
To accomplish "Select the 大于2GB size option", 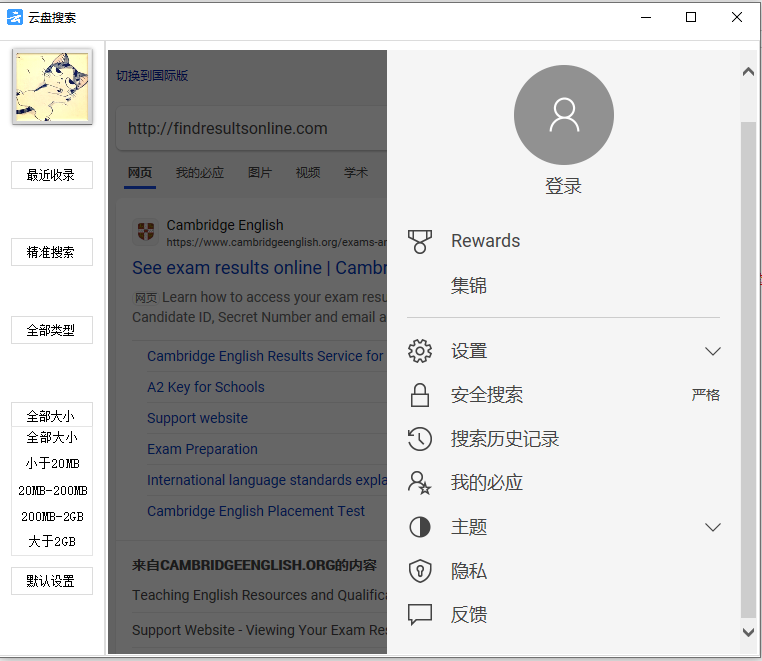I will click(52, 541).
